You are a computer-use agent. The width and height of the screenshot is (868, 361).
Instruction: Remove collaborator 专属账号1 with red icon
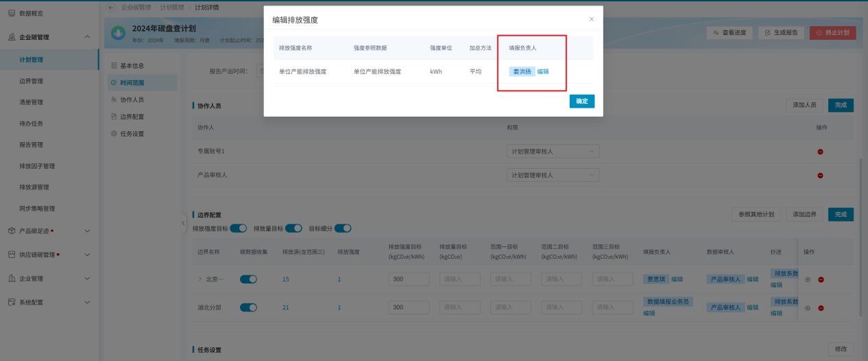(x=820, y=152)
